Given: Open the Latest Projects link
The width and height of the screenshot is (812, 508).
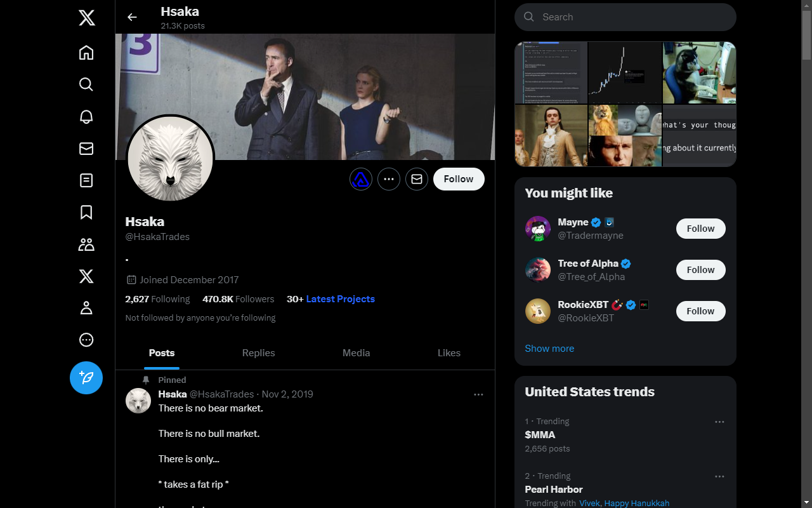Looking at the screenshot, I should 341,299.
